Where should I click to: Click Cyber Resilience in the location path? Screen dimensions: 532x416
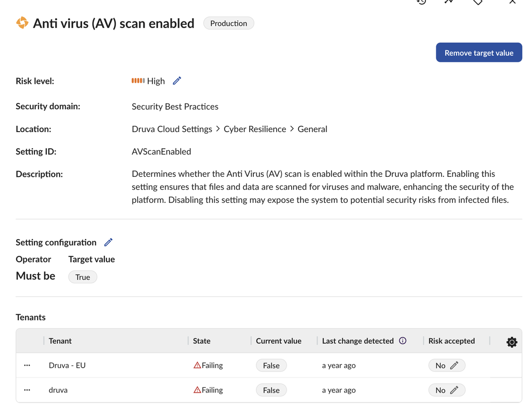[255, 129]
